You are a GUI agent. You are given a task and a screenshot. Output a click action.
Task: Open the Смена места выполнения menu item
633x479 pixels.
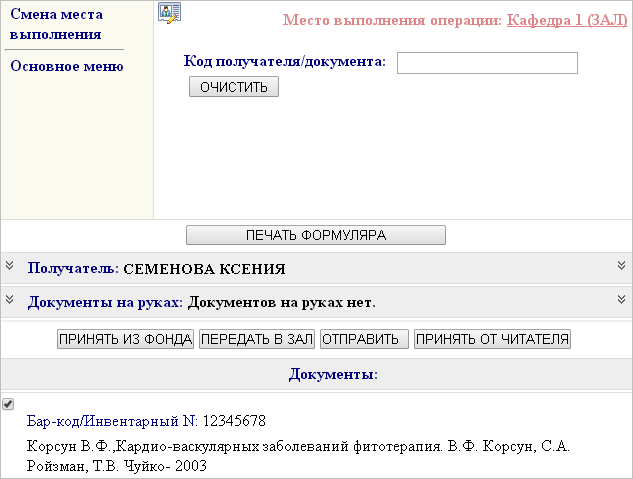(56, 24)
